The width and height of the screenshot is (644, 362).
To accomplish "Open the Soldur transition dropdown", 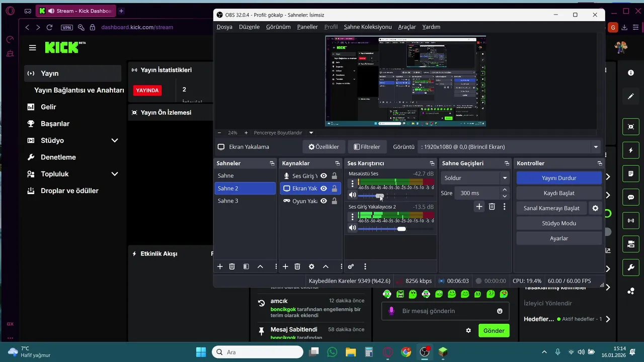I will [475, 178].
